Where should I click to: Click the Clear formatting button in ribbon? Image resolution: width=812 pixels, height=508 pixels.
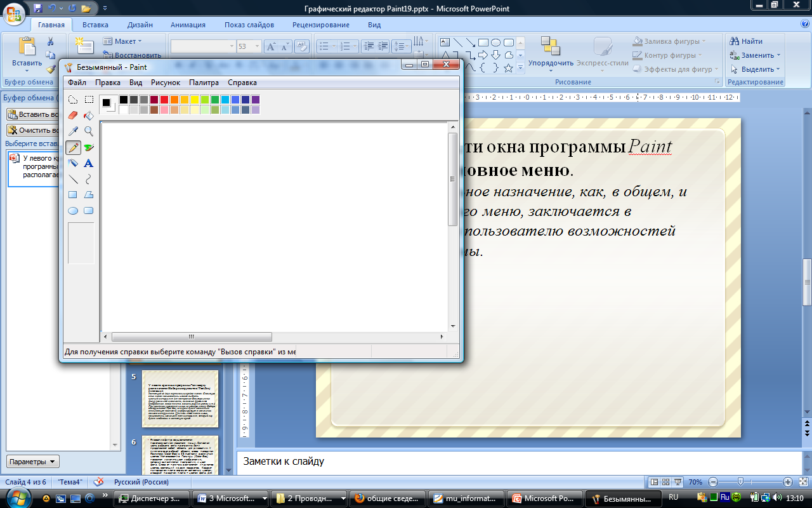(x=303, y=46)
